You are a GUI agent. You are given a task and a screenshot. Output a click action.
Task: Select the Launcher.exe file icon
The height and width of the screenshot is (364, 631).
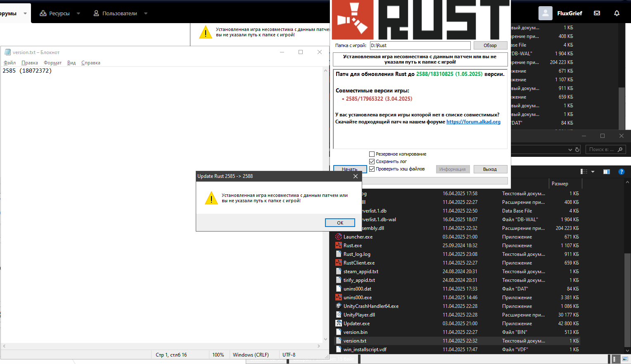click(339, 237)
